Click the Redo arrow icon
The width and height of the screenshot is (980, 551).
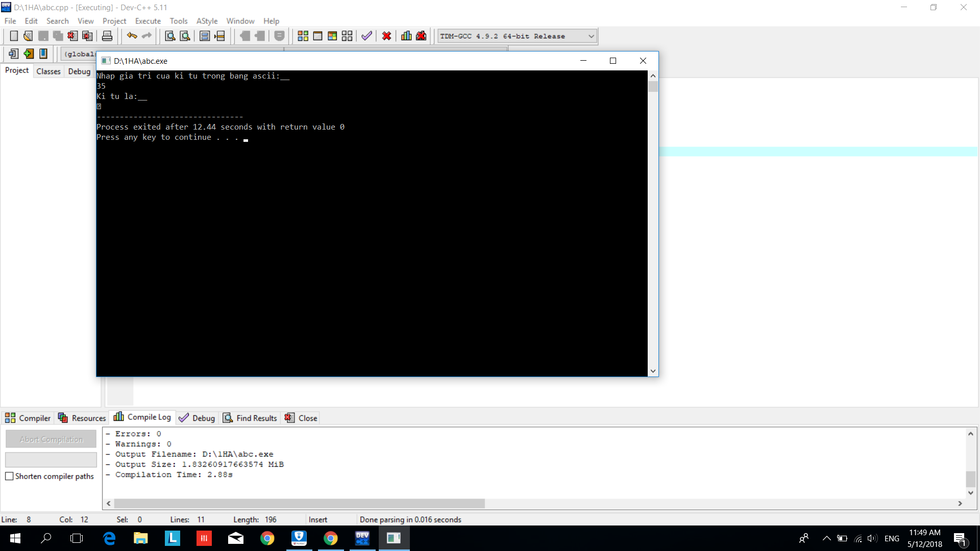pos(147,36)
